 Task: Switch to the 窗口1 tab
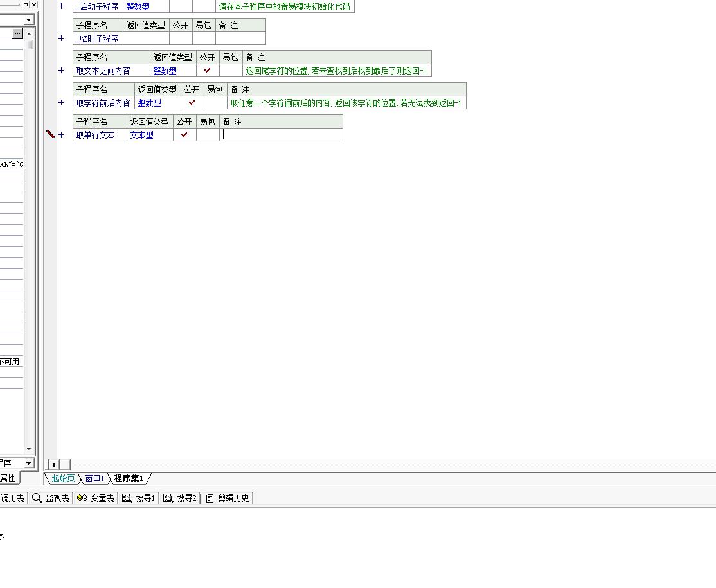pyautogui.click(x=94, y=479)
